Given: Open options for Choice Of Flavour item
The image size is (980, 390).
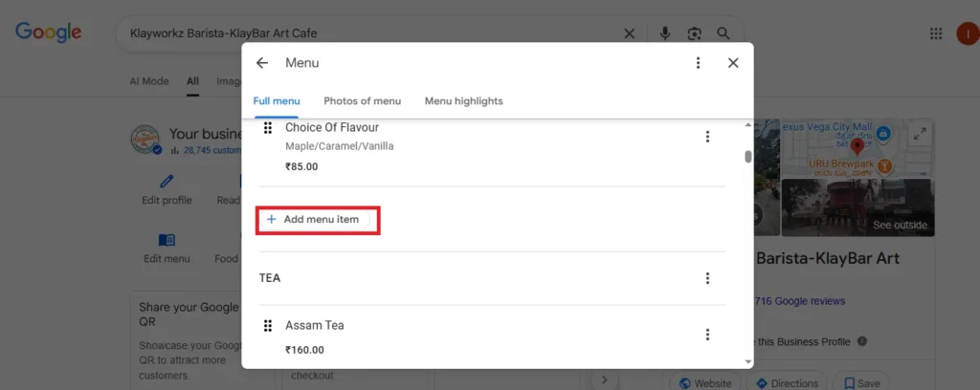Looking at the screenshot, I should (x=707, y=137).
